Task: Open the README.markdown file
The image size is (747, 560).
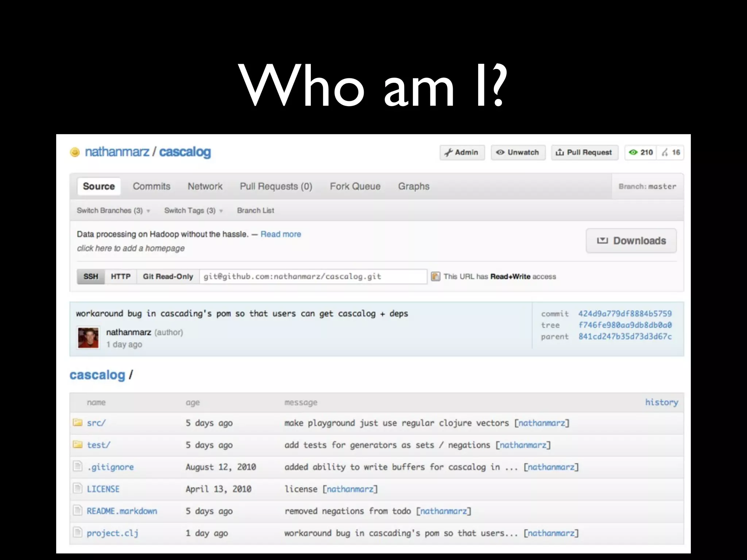Action: [122, 511]
